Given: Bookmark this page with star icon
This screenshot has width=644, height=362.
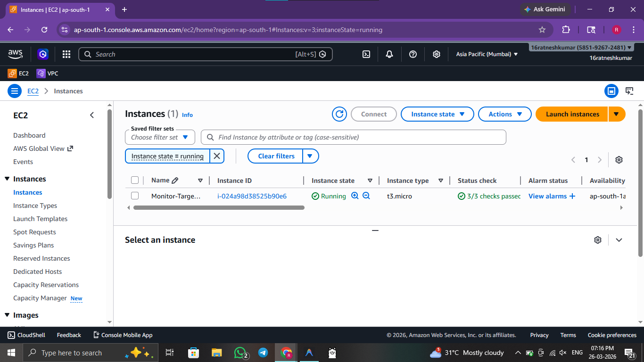Looking at the screenshot, I should tap(542, 30).
